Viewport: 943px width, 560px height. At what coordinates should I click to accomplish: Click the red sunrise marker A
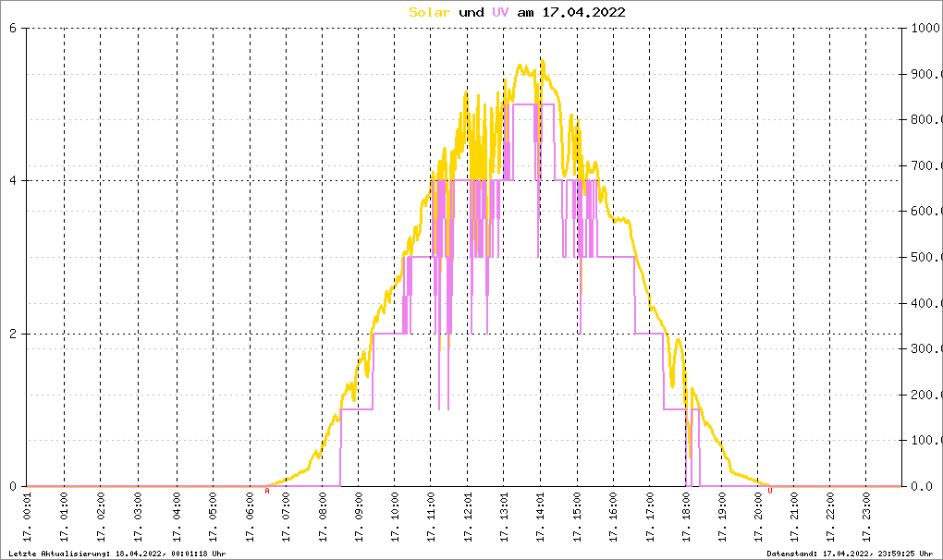point(267,491)
